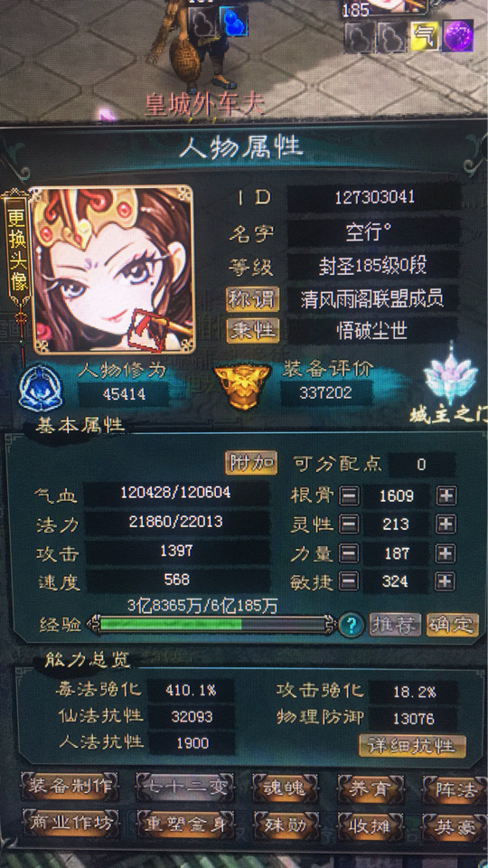This screenshot has height=868, width=488.
Task: Click the question mark help icon beside experience bar
Action: coord(352,626)
